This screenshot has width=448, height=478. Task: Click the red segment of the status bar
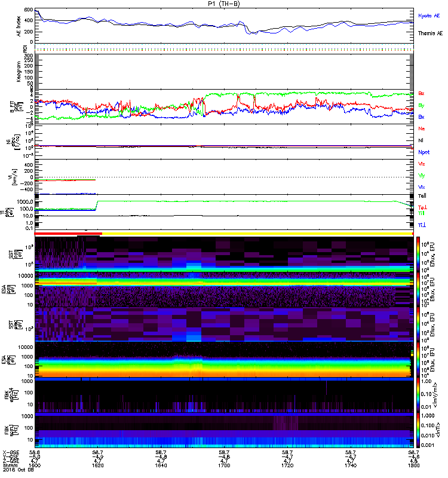point(69,233)
